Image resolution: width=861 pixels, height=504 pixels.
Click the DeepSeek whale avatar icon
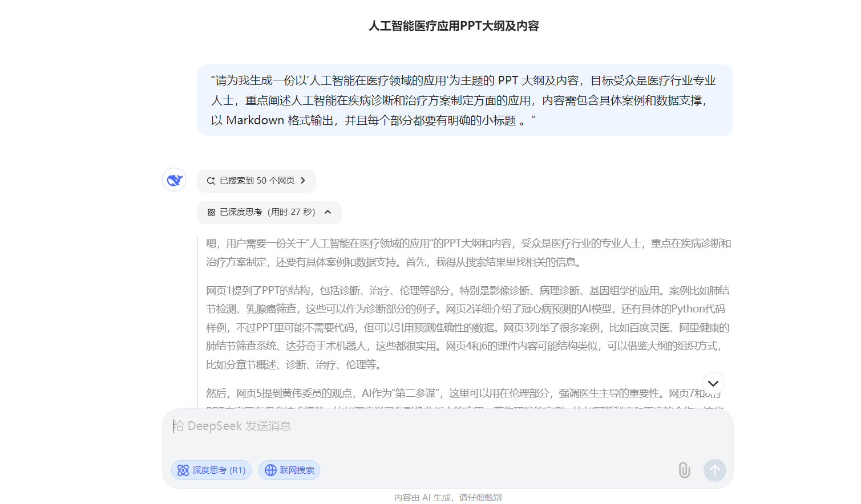point(174,180)
